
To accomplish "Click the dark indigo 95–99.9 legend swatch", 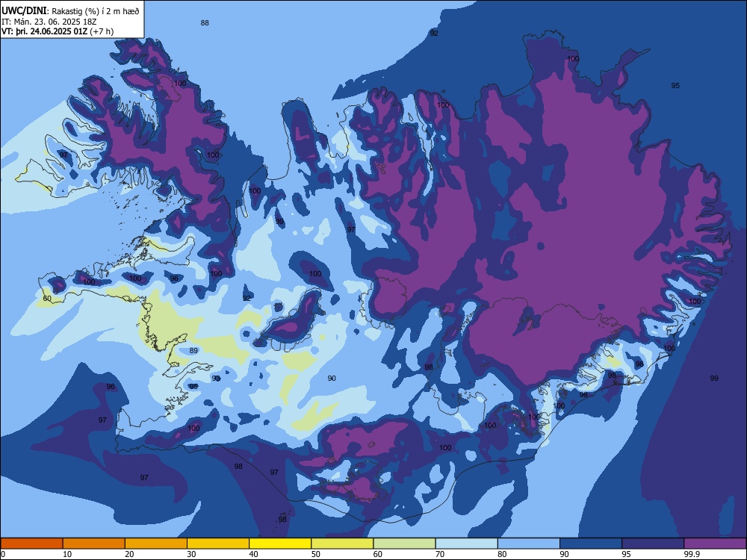I will [653, 544].
